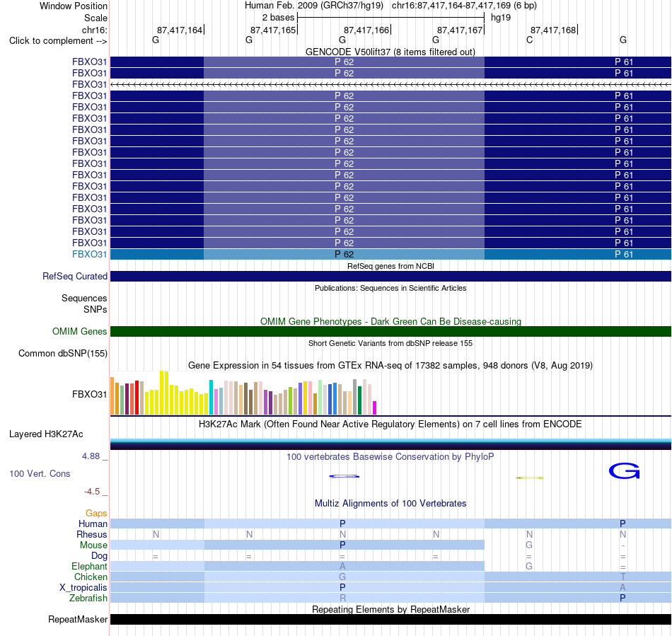Click the Common dbSNP(155) label
Screen dimensions: 672x636
pos(62,353)
